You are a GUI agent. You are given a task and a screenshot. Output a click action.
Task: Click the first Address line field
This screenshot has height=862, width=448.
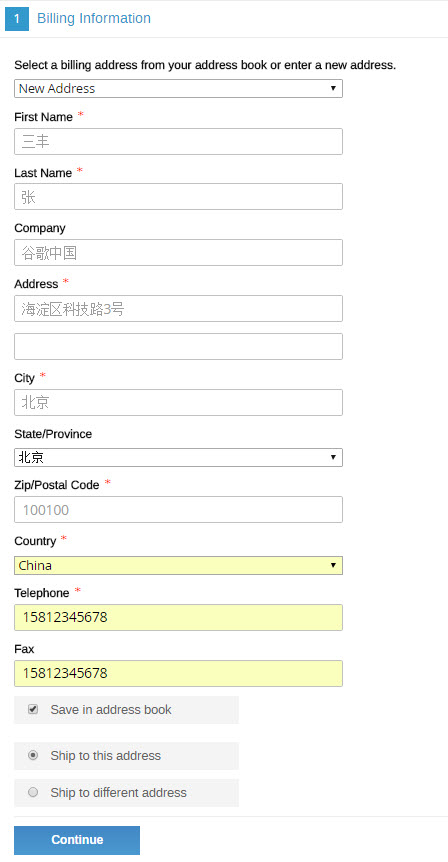point(178,308)
